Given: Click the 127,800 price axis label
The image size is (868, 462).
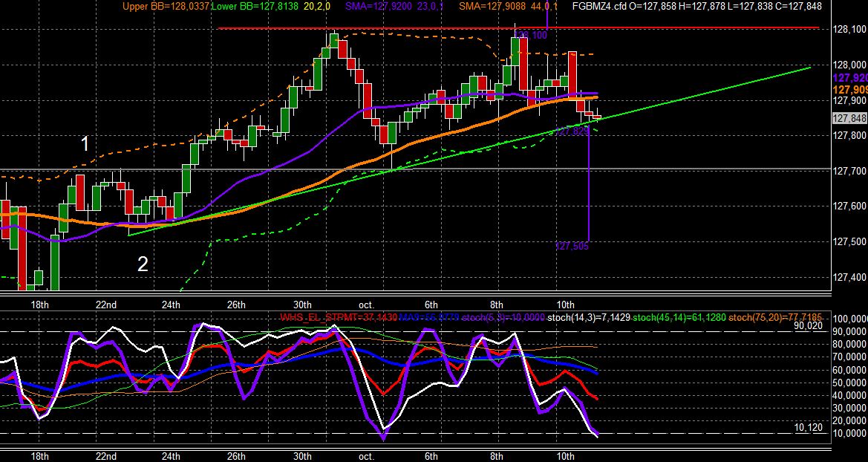Looking at the screenshot, I should pyautogui.click(x=849, y=136).
